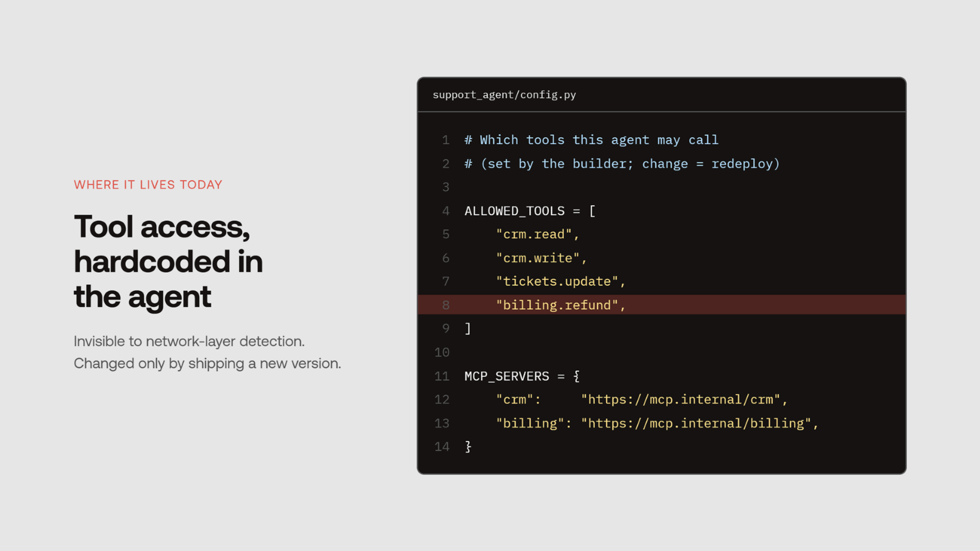Click line number 1 in gutter
This screenshot has height=551, width=980.
(x=446, y=140)
